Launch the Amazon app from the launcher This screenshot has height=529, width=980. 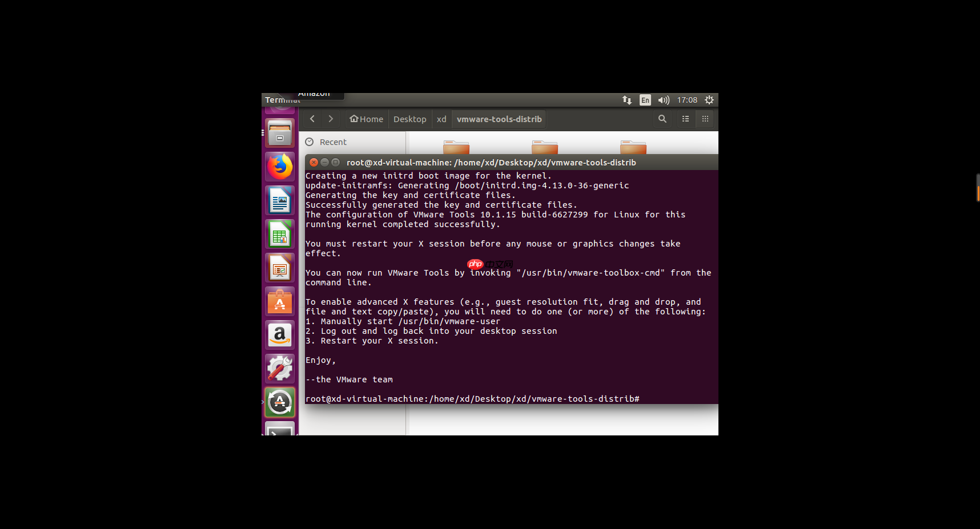tap(279, 335)
